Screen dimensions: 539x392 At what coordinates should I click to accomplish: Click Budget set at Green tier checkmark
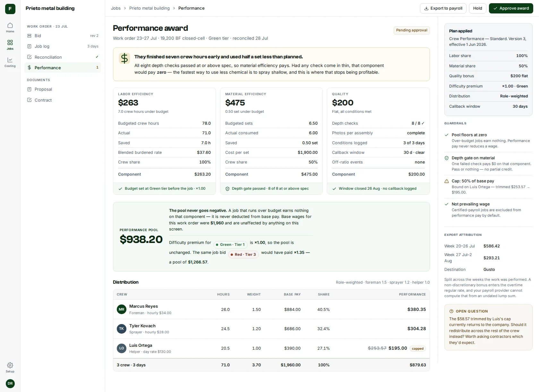click(120, 189)
